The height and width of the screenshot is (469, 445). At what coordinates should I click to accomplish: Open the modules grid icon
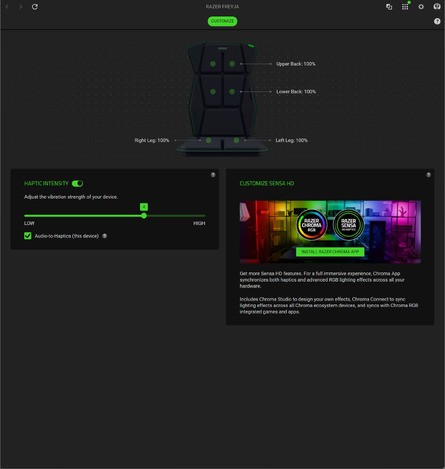tap(405, 7)
